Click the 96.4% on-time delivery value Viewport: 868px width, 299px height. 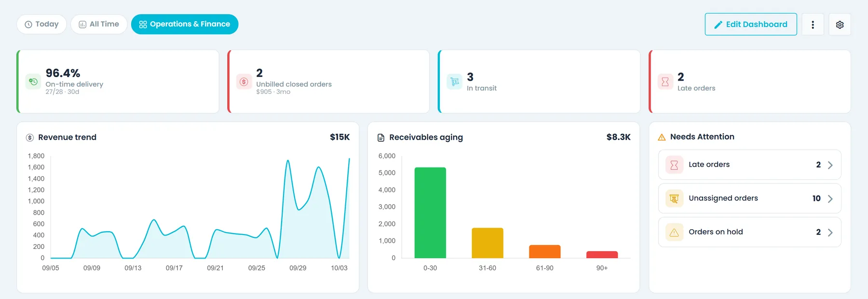point(63,73)
